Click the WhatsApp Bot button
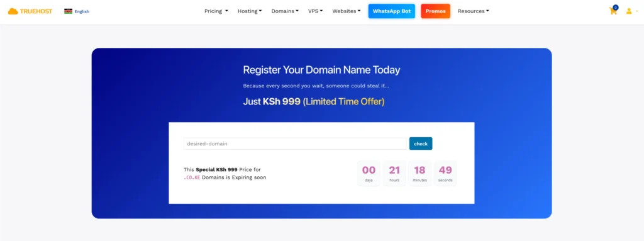 click(392, 11)
